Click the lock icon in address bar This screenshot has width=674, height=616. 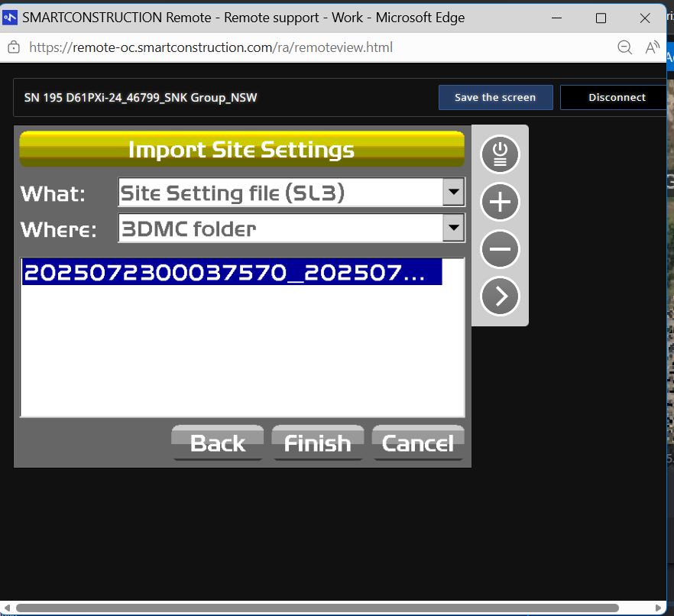14,47
